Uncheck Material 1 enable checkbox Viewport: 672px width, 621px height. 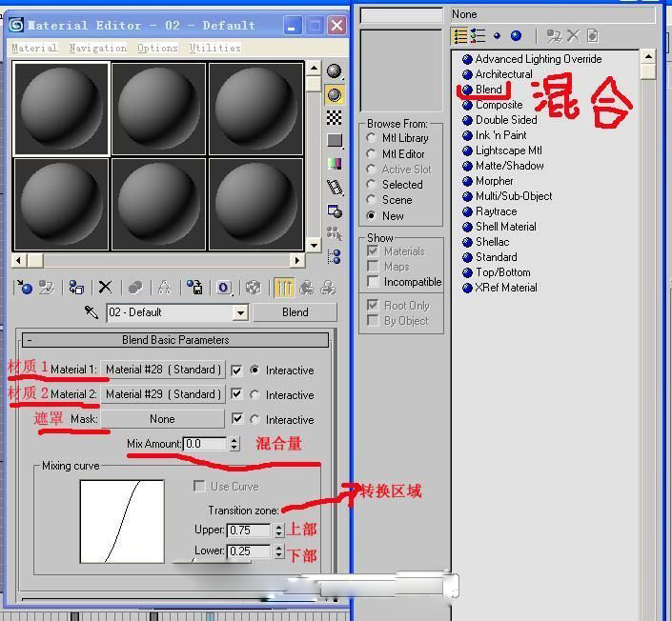[236, 370]
